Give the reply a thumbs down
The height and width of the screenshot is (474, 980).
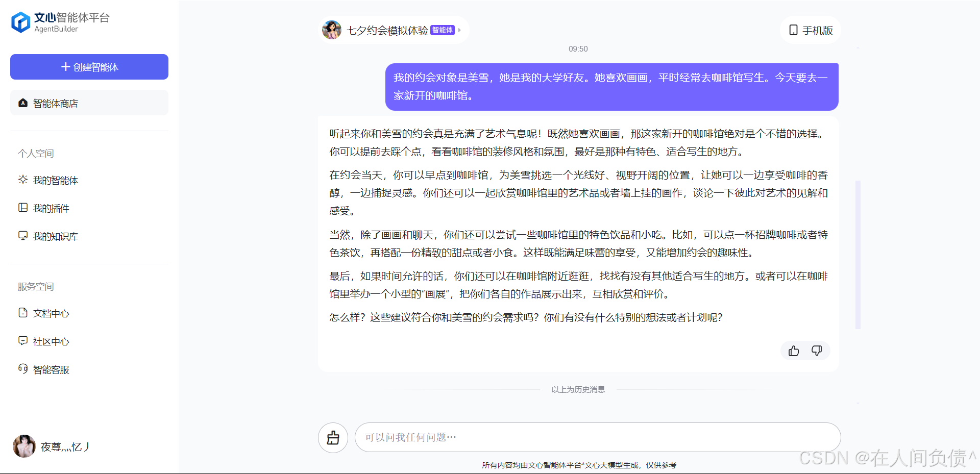click(816, 351)
